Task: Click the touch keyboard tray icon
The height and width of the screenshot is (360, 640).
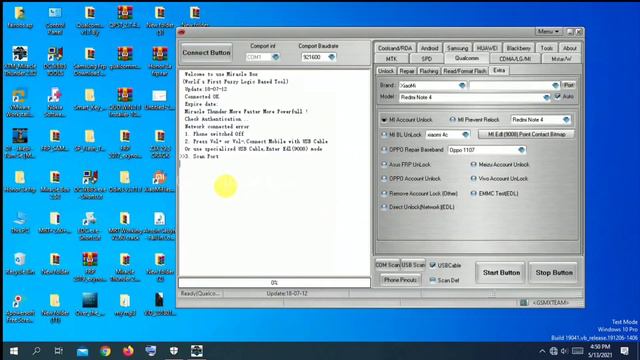Action: (578, 351)
